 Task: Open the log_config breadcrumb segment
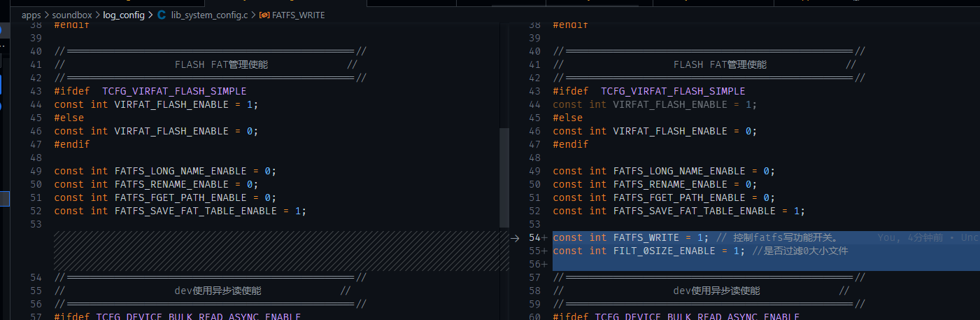pos(123,15)
